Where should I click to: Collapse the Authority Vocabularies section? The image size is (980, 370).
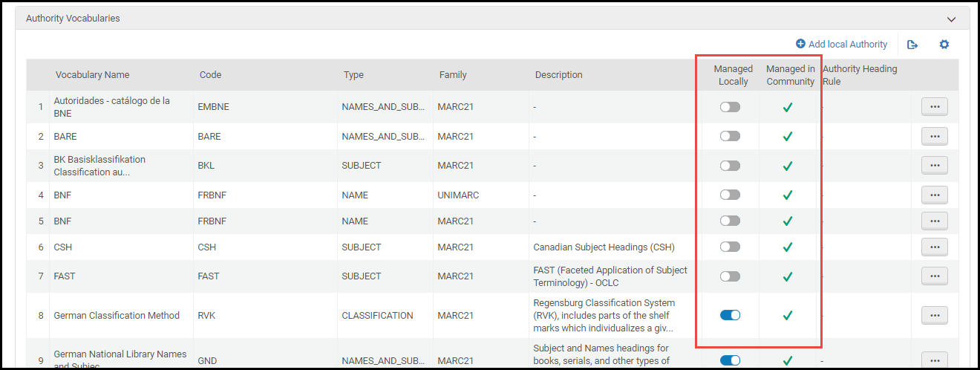(x=951, y=19)
